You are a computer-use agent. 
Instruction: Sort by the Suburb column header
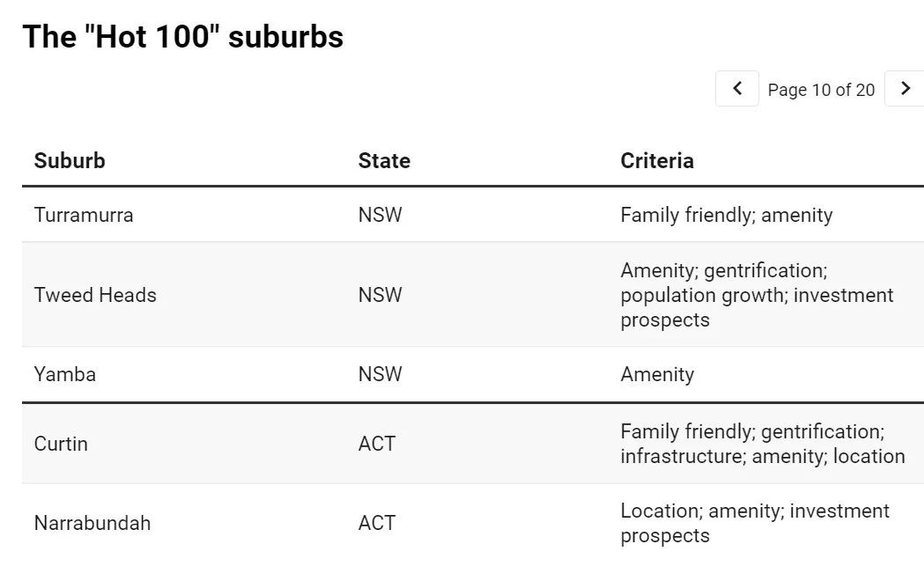tap(70, 160)
